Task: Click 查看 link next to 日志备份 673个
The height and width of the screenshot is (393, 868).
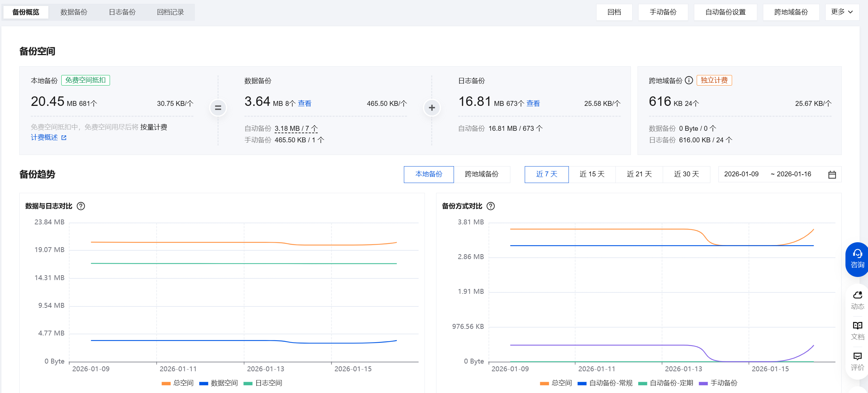Action: pyautogui.click(x=533, y=103)
